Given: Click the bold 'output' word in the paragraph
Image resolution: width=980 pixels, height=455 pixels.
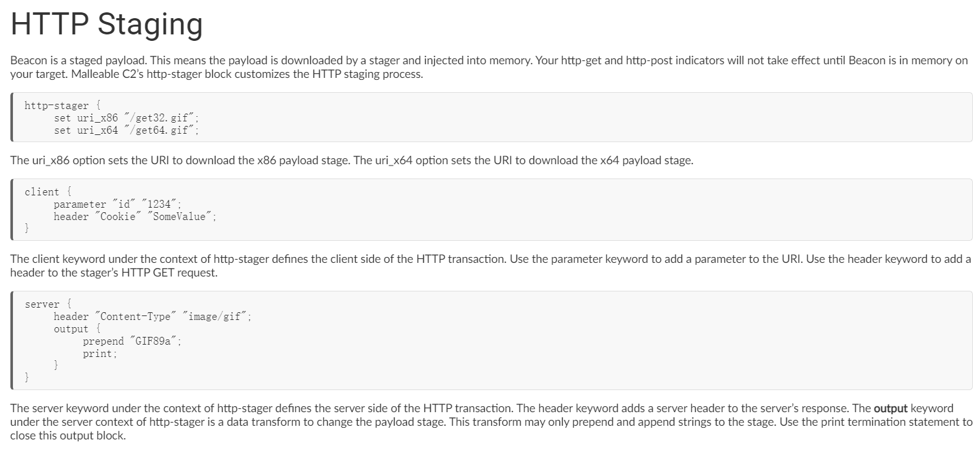Looking at the screenshot, I should click(890, 408).
